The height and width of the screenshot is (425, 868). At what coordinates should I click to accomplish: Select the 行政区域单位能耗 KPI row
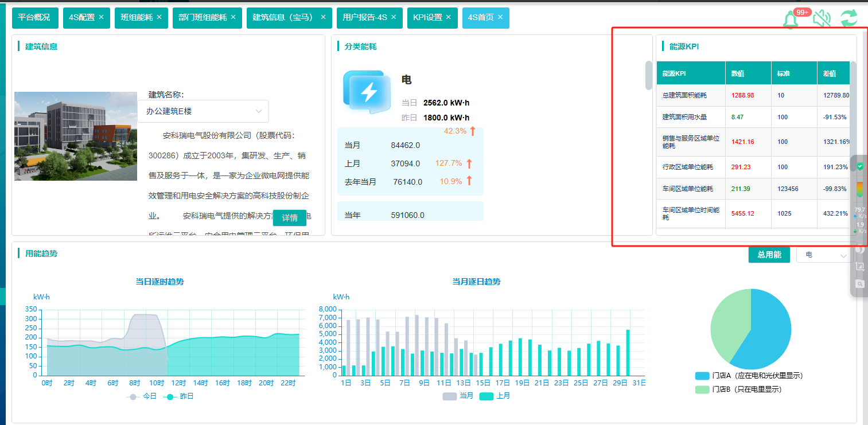[x=753, y=167]
